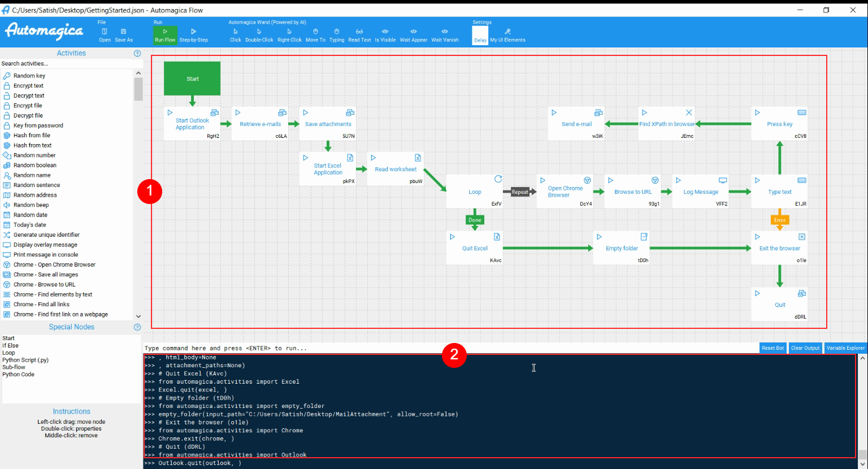Click the Reset Bot button
Viewport: 868px width, 469px height.
772,348
